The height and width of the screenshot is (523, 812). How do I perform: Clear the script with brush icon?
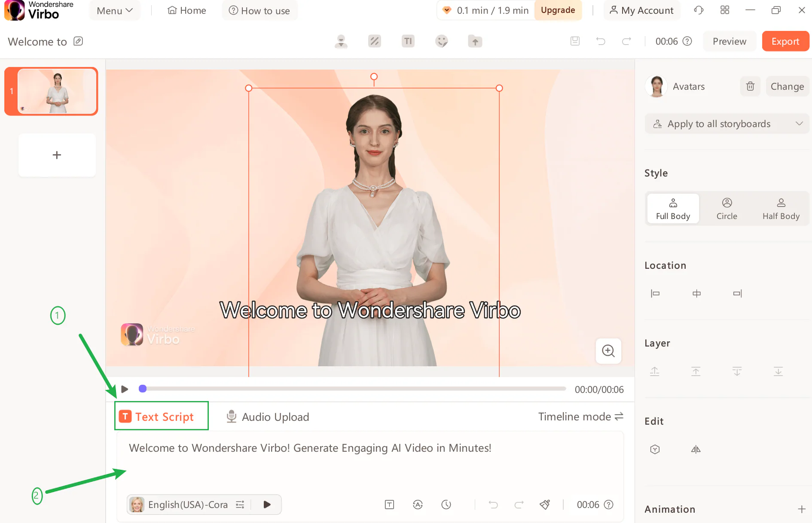coord(545,505)
